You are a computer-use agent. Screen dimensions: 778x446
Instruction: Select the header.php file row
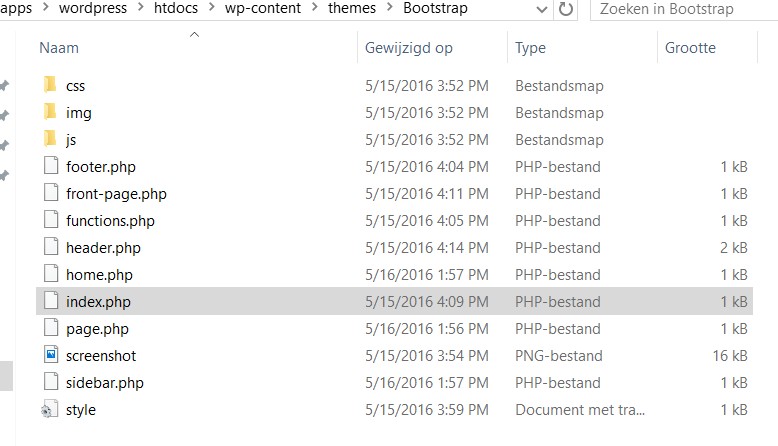(394, 247)
